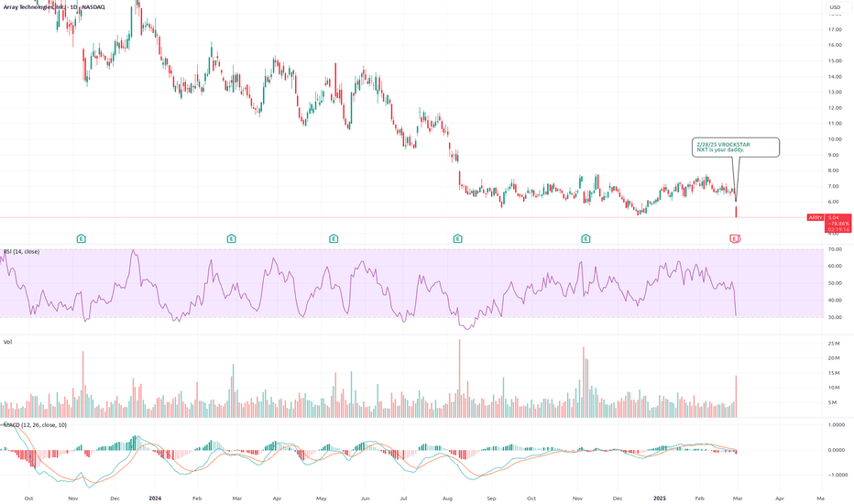
Task: Select the VROCKSTAR annotation callout
Action: (x=735, y=148)
